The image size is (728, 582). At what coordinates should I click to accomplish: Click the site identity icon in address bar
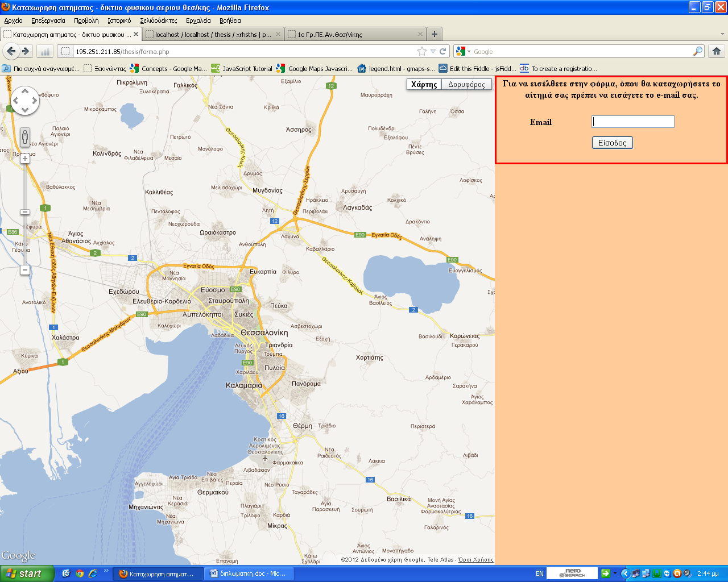[x=65, y=51]
